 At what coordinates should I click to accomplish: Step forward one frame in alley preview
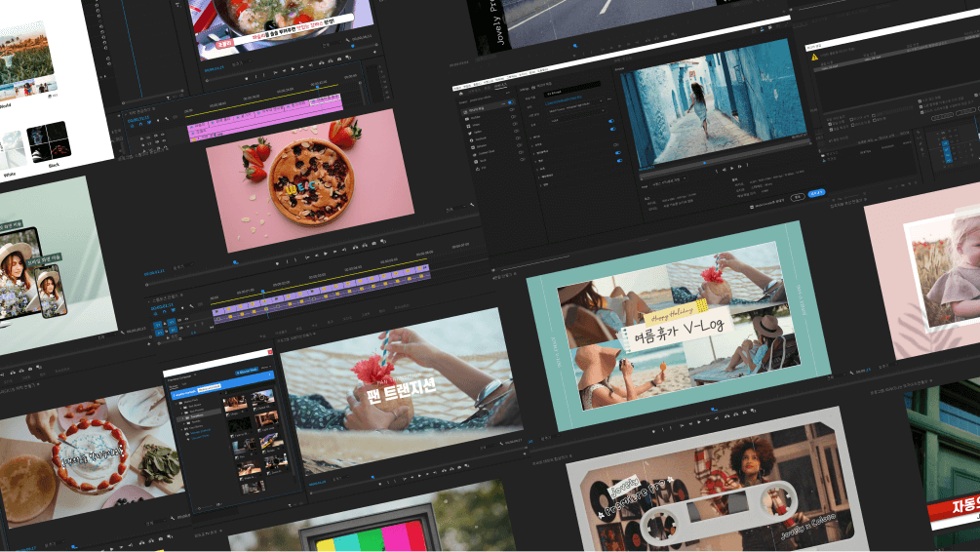click(740, 167)
